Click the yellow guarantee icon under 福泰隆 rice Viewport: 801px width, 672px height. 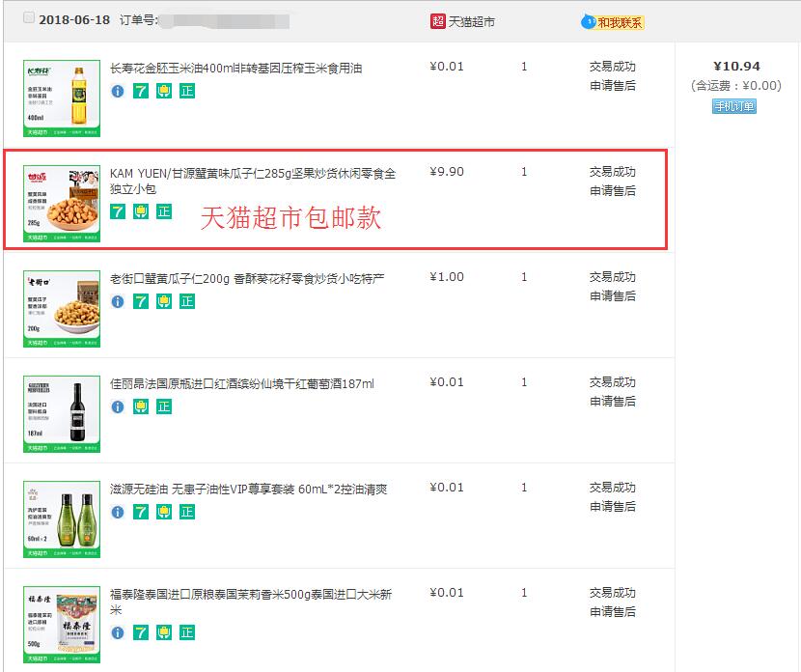164,632
